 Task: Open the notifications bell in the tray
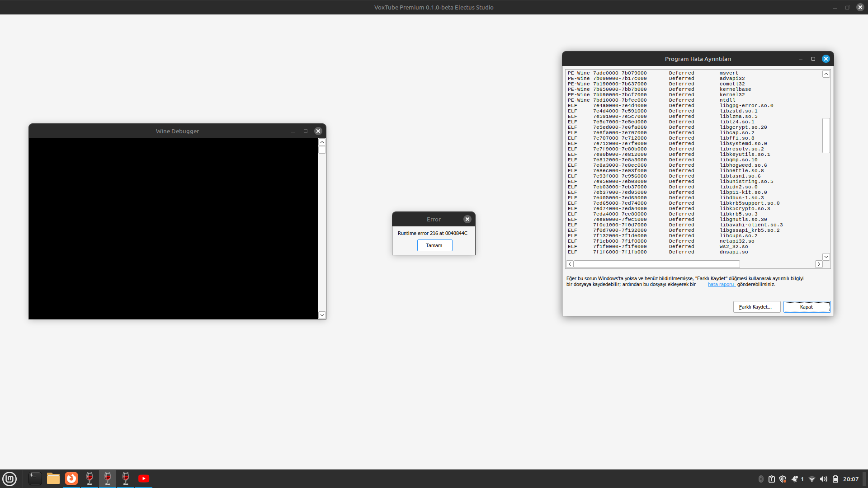(x=795, y=479)
